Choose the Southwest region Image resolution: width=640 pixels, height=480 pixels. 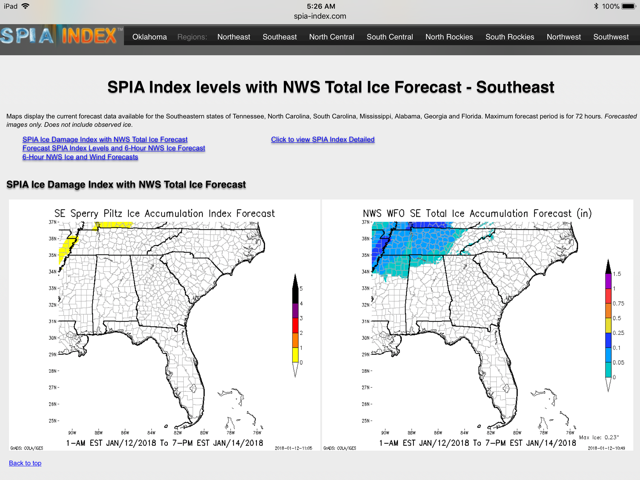click(x=611, y=37)
